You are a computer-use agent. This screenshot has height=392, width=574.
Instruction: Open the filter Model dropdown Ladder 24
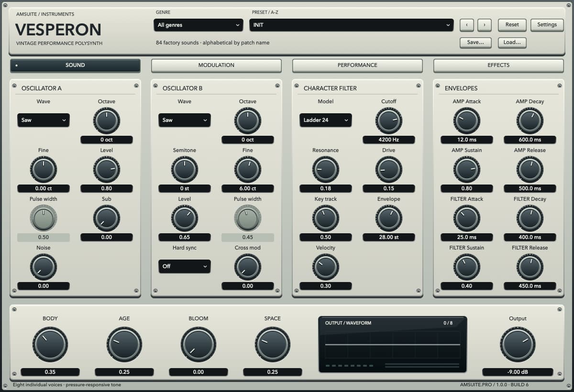326,120
